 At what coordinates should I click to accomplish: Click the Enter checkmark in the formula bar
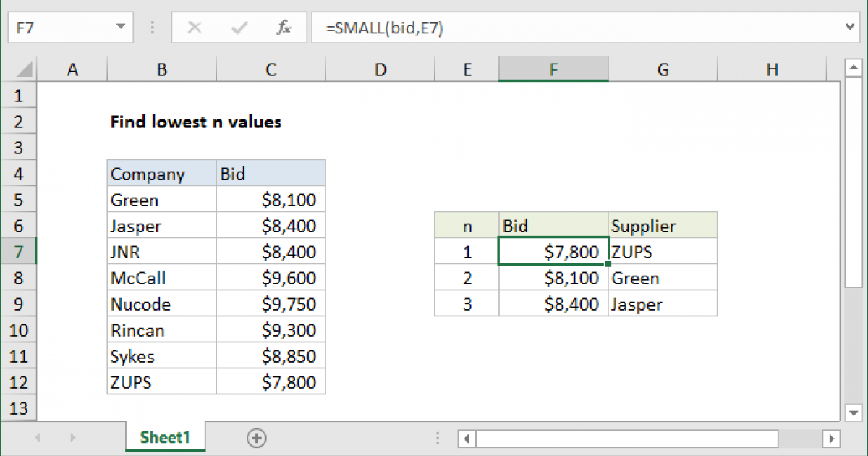click(x=239, y=27)
